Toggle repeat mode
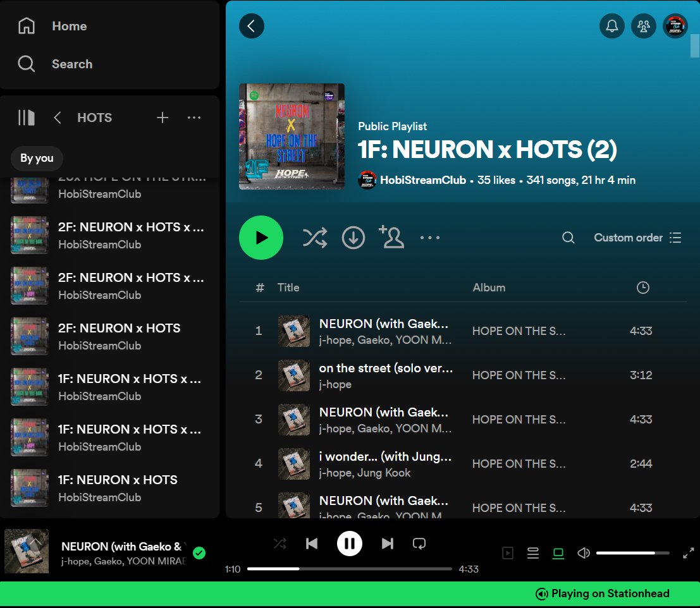This screenshot has width=700, height=608. [419, 544]
